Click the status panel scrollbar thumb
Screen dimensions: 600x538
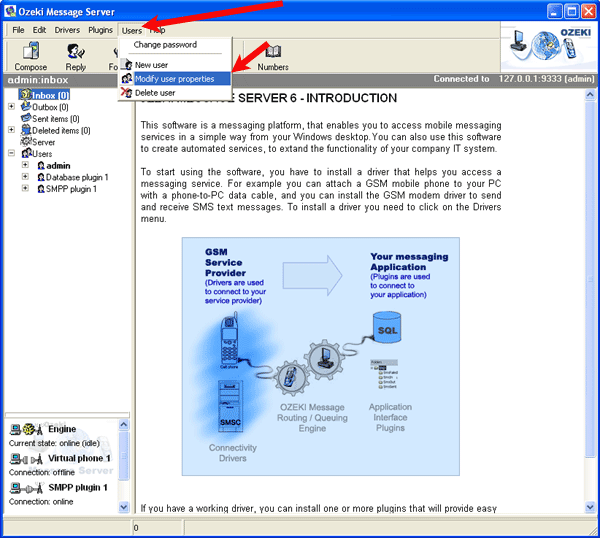pyautogui.click(x=124, y=455)
